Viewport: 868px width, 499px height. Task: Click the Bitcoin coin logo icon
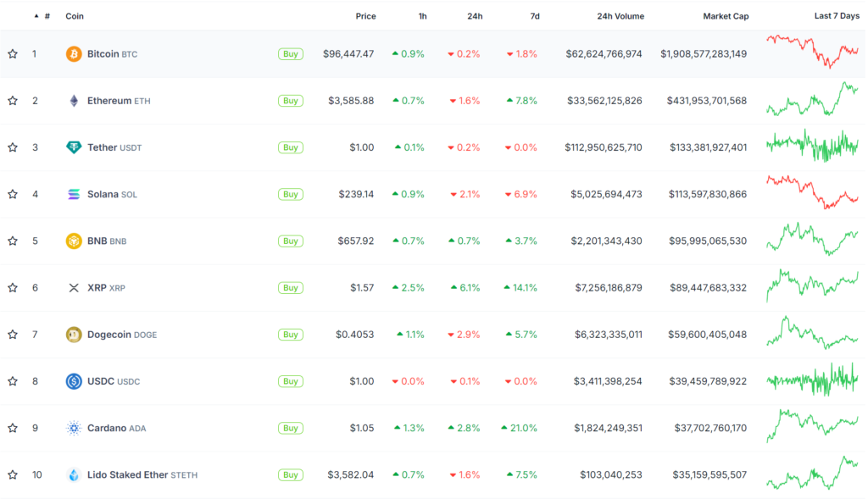tap(74, 54)
